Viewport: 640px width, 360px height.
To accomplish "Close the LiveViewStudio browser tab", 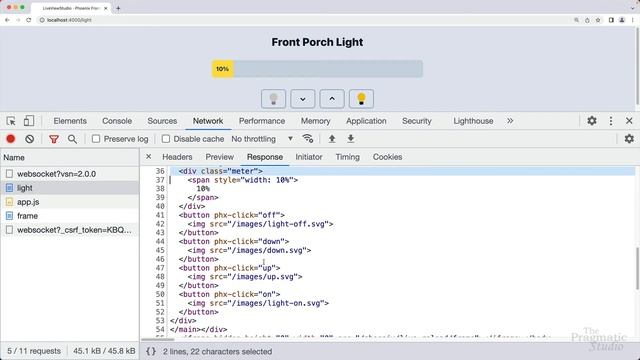I will [x=106, y=8].
